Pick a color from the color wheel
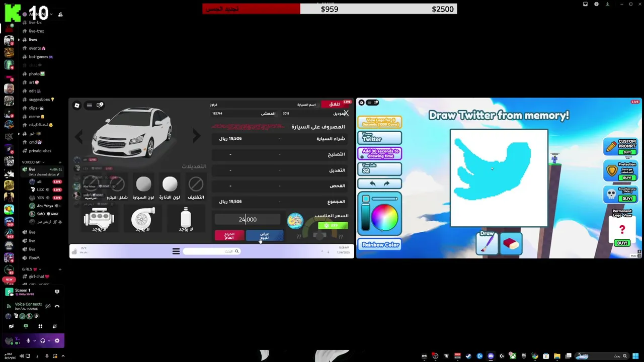The height and width of the screenshot is (362, 644). (385, 216)
